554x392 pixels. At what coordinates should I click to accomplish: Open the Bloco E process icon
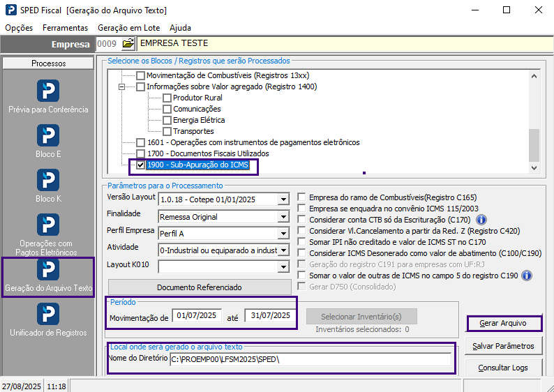(48, 135)
